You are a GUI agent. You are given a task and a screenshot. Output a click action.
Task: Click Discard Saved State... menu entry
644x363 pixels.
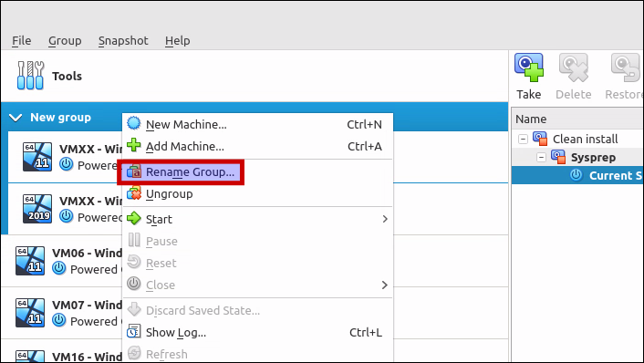click(x=257, y=310)
